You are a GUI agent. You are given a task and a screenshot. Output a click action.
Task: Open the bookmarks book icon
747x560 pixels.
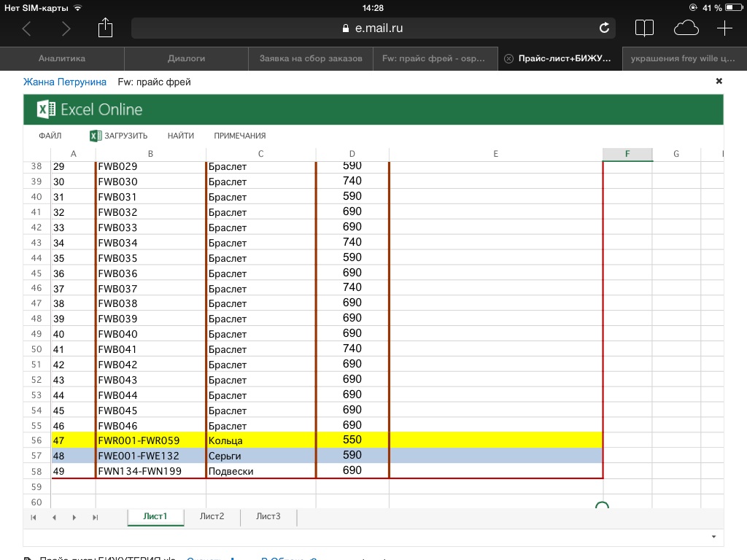tap(644, 28)
